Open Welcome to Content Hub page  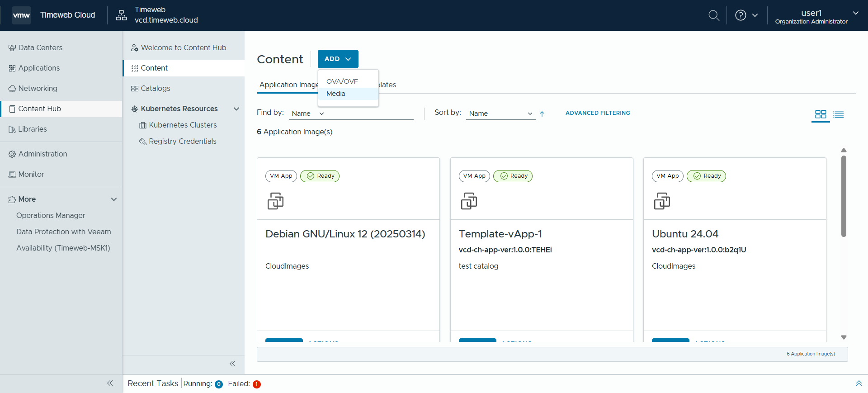pos(184,48)
